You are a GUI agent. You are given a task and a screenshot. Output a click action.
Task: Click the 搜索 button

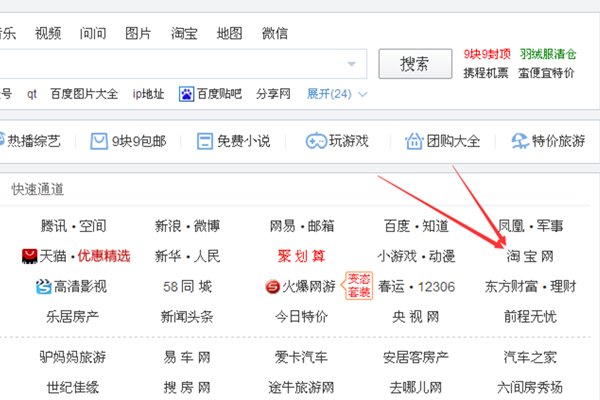pyautogui.click(x=415, y=64)
